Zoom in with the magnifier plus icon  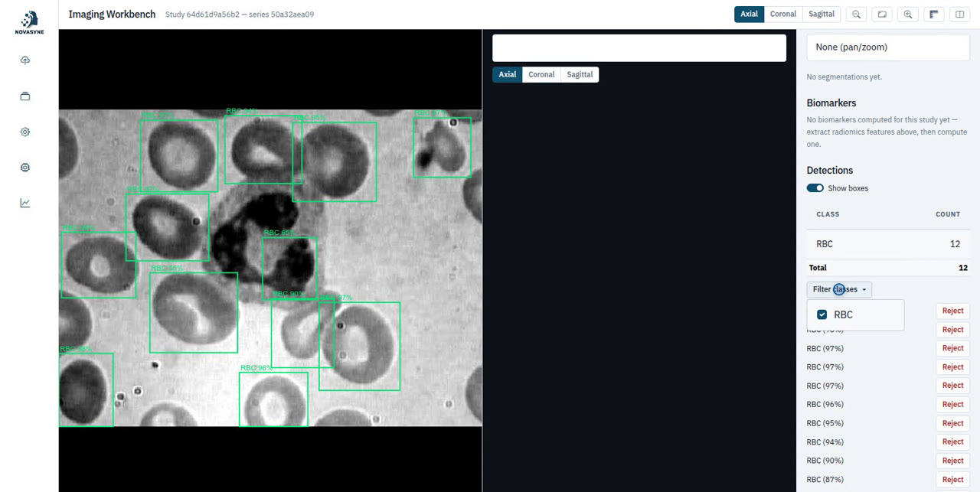pos(908,15)
